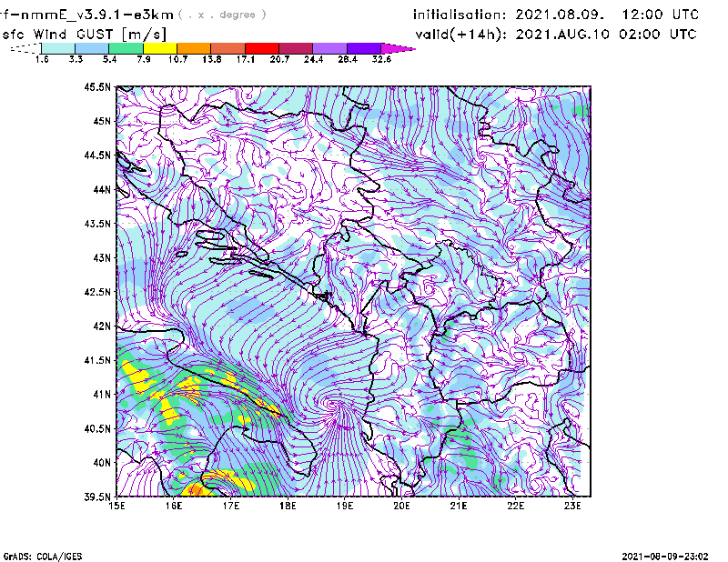Screen dimensions: 728x562
Task: Click the 44N latitude axis label
Action: (102, 189)
